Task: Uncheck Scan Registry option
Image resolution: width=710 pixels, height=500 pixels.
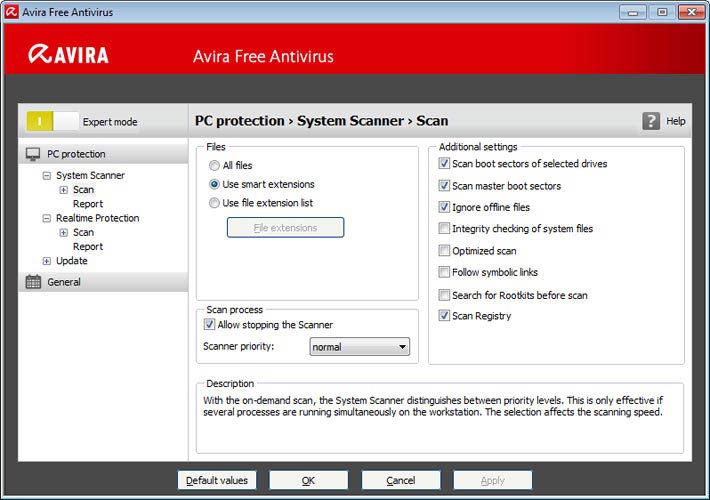Action: [x=445, y=316]
